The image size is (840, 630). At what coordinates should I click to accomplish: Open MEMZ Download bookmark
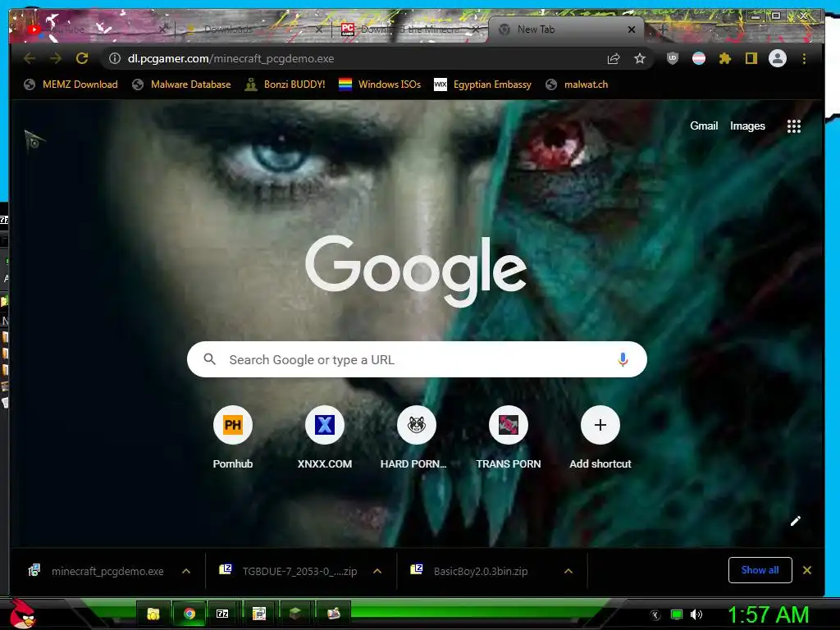(71, 84)
